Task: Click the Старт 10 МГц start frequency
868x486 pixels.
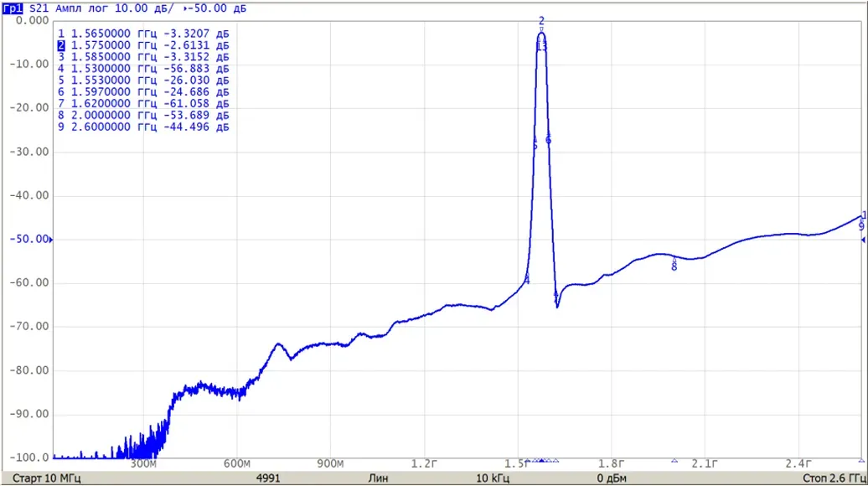Action: pyautogui.click(x=47, y=478)
